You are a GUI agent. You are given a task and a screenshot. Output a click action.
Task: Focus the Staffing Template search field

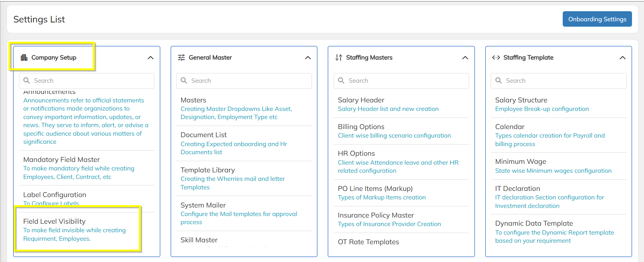pos(558,81)
